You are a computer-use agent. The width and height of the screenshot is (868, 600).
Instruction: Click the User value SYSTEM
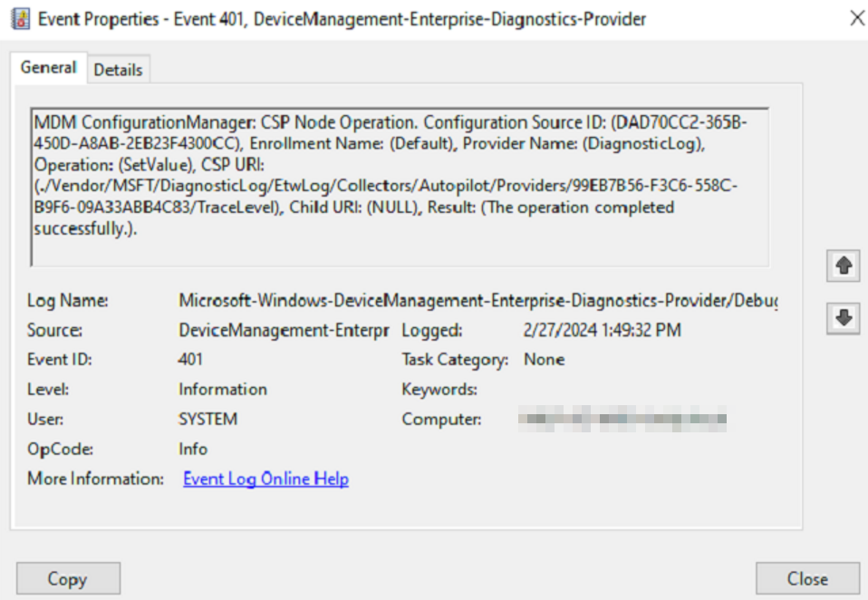pos(208,419)
